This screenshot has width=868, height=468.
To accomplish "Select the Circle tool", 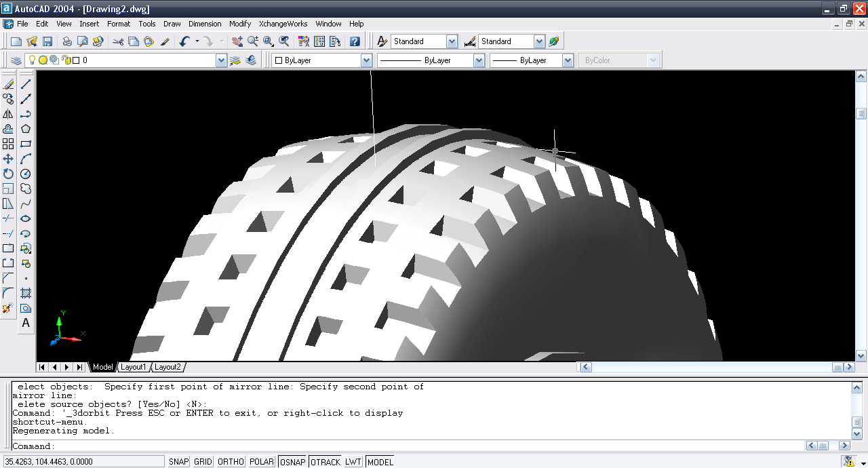I will (x=26, y=174).
